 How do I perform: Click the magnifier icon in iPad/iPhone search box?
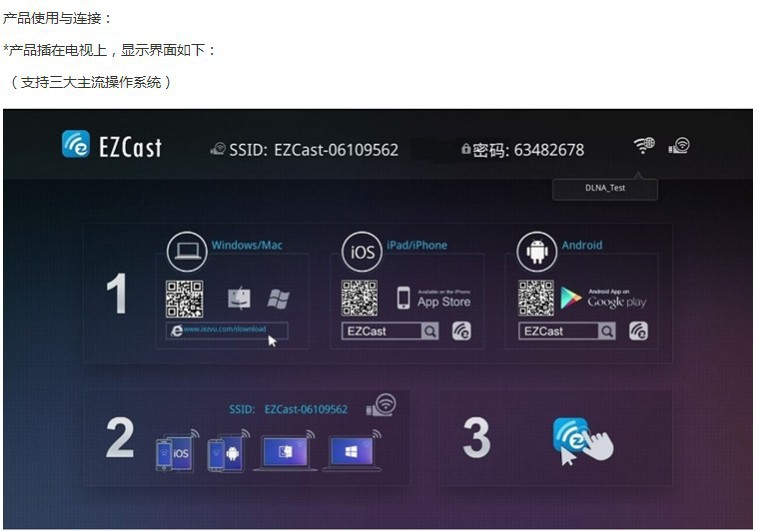[429, 331]
